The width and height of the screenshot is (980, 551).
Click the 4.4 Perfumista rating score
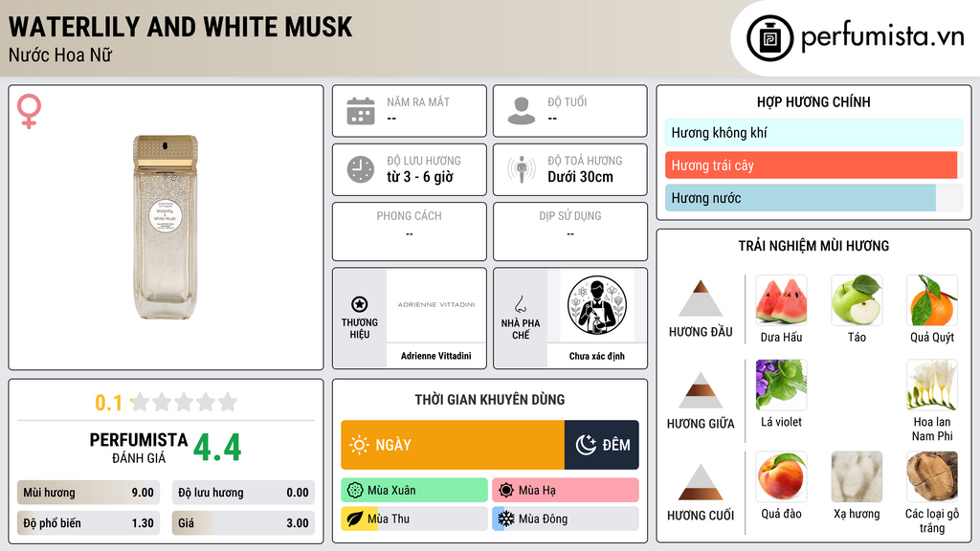[x=217, y=448]
